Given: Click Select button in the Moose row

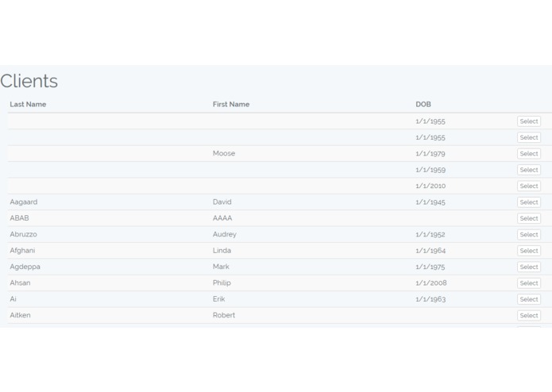Looking at the screenshot, I should point(529,154).
